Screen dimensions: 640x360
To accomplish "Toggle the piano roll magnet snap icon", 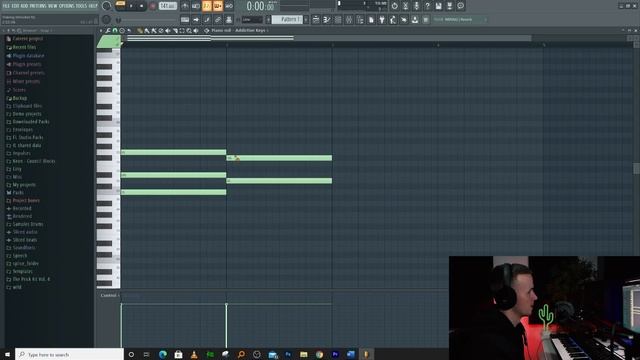I will (115, 31).
